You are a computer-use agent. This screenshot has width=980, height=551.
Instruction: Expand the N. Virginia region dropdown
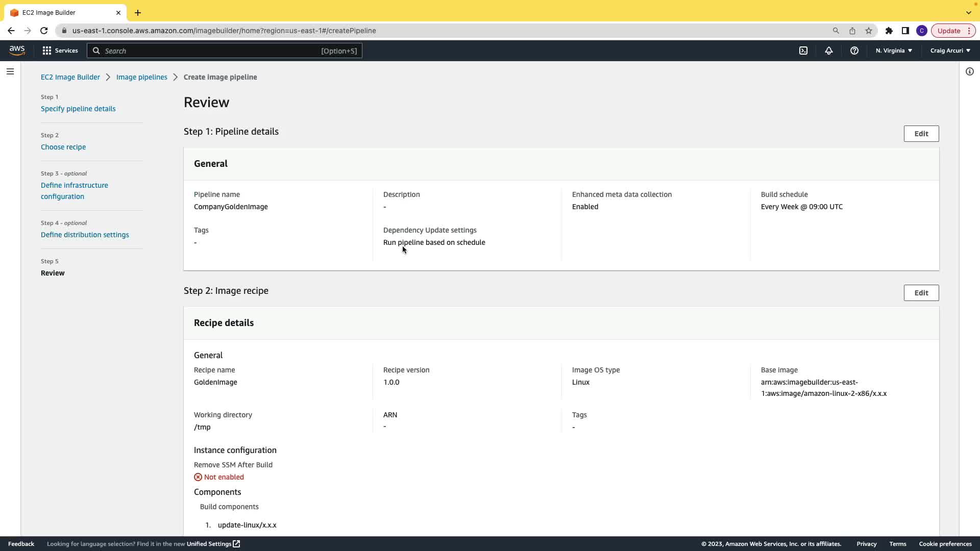[x=894, y=51]
